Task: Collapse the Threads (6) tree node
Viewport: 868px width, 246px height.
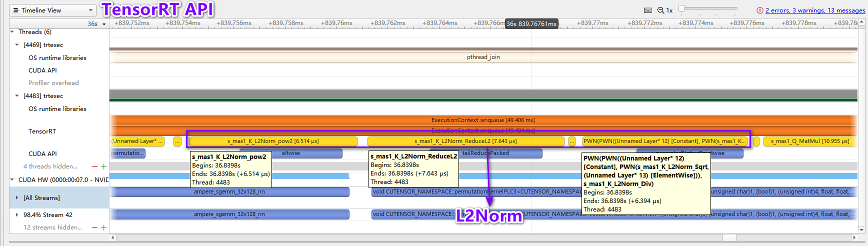Action: [x=12, y=32]
